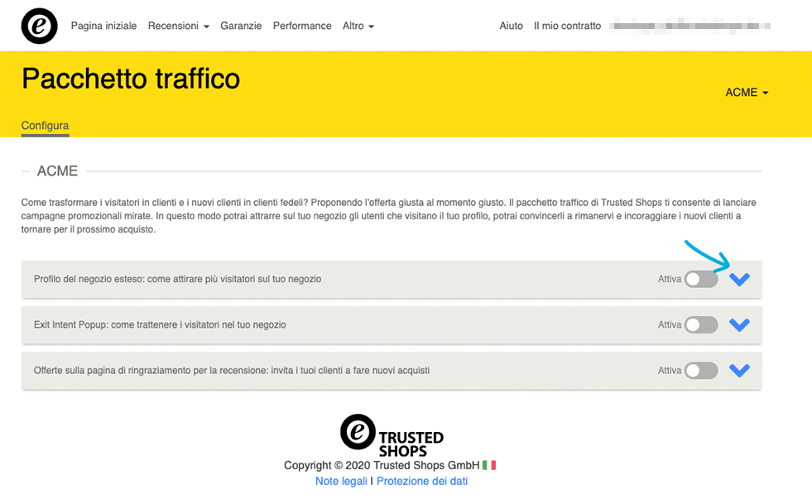Open the Garanzie page
Screen dimensions: 812x504
pyautogui.click(x=241, y=26)
